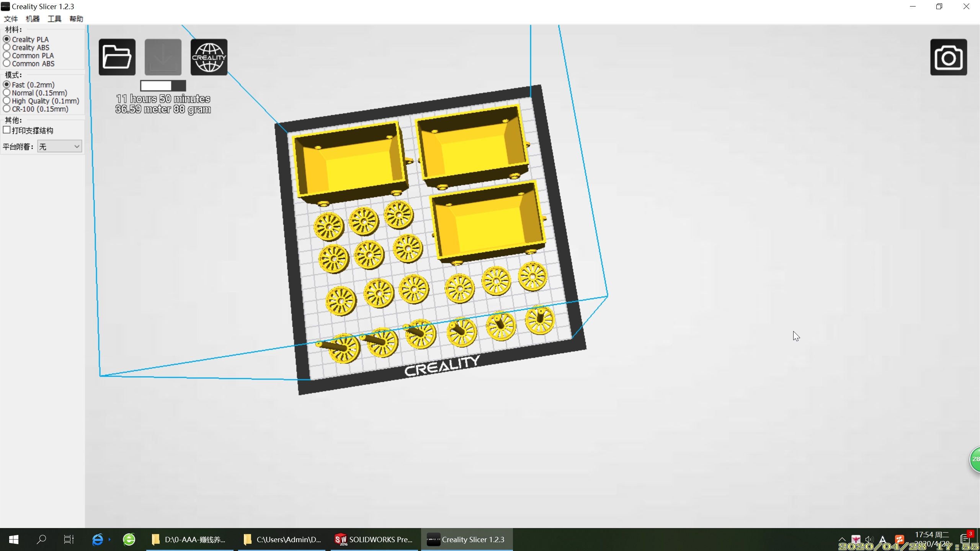980x551 pixels.
Task: Click the 平台附着: label
Action: (x=18, y=147)
